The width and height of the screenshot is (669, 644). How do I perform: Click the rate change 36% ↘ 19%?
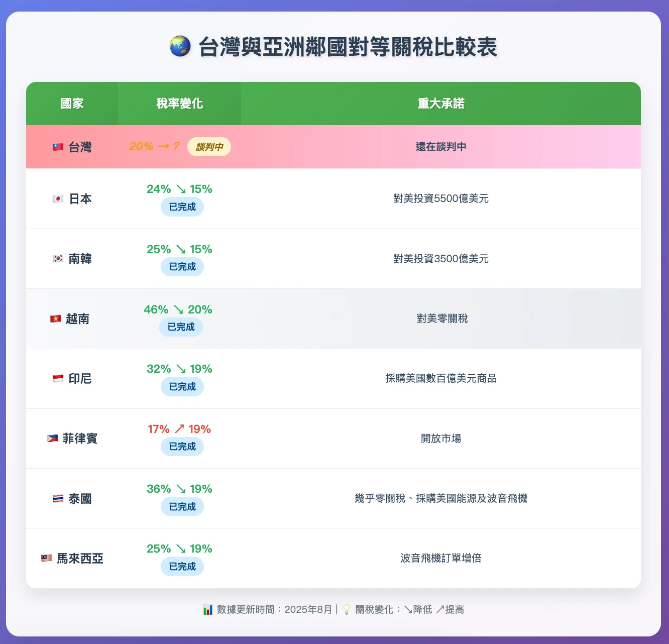pos(179,489)
